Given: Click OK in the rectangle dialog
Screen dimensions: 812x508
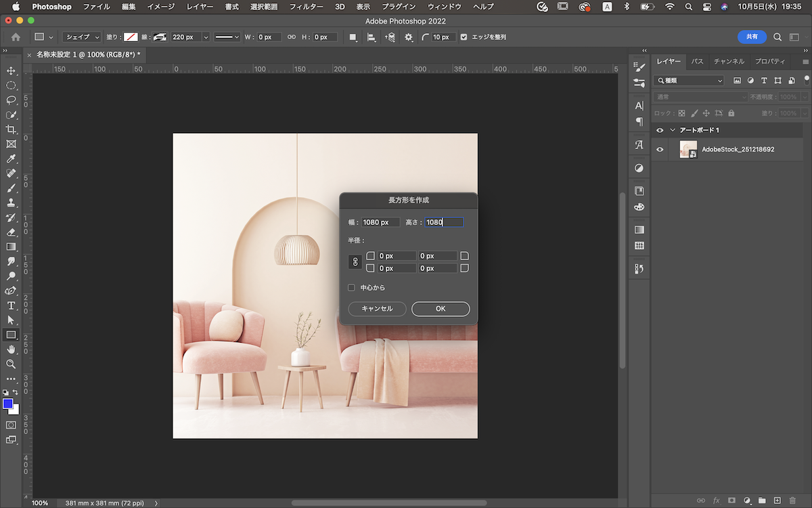Looking at the screenshot, I should click(x=441, y=309).
